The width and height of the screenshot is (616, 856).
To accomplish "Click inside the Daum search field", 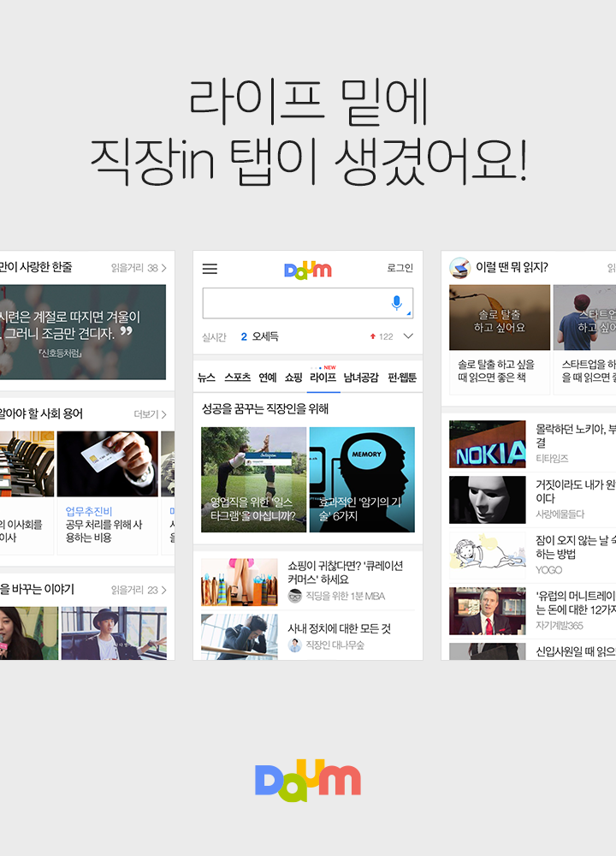I will click(308, 303).
